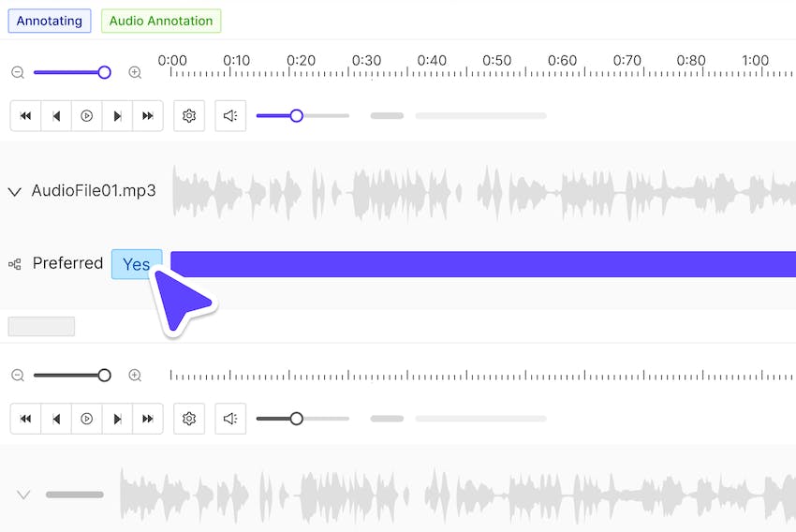This screenshot has width=796, height=532.
Task: Zoom out the top audio timeline
Action: [18, 73]
